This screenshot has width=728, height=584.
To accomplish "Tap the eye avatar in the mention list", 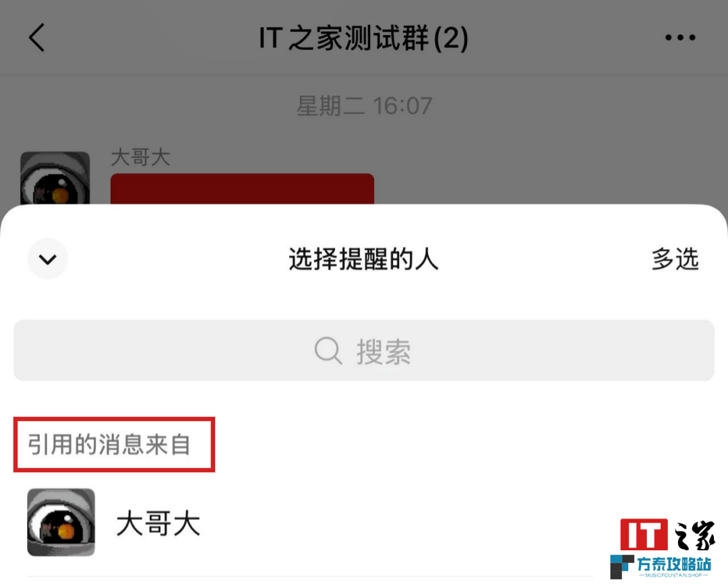I will 61,522.
